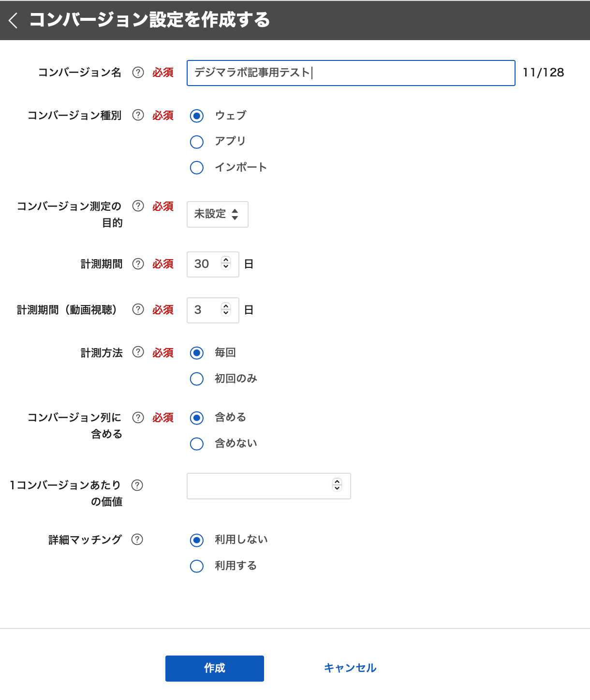Click help icon for 1コンバージョンあたりの価値
This screenshot has width=590, height=700.
point(137,485)
